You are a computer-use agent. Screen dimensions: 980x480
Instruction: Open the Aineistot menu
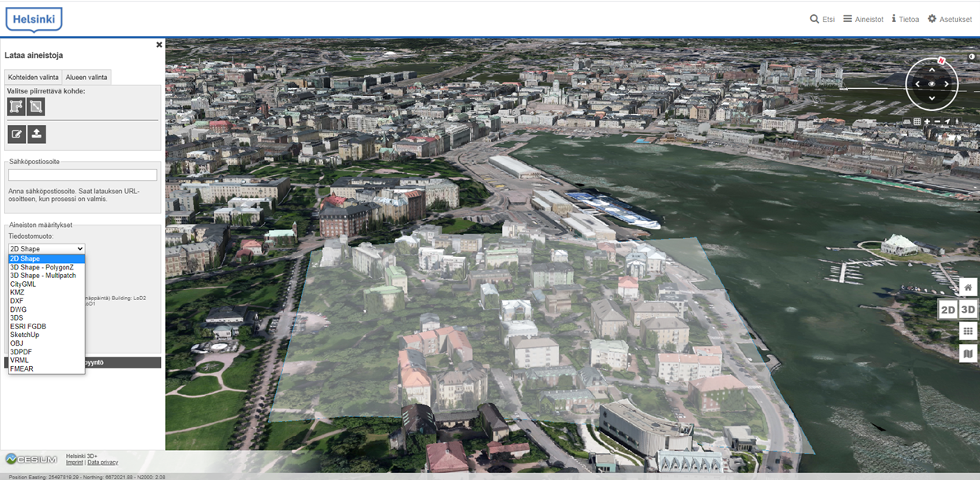[863, 19]
